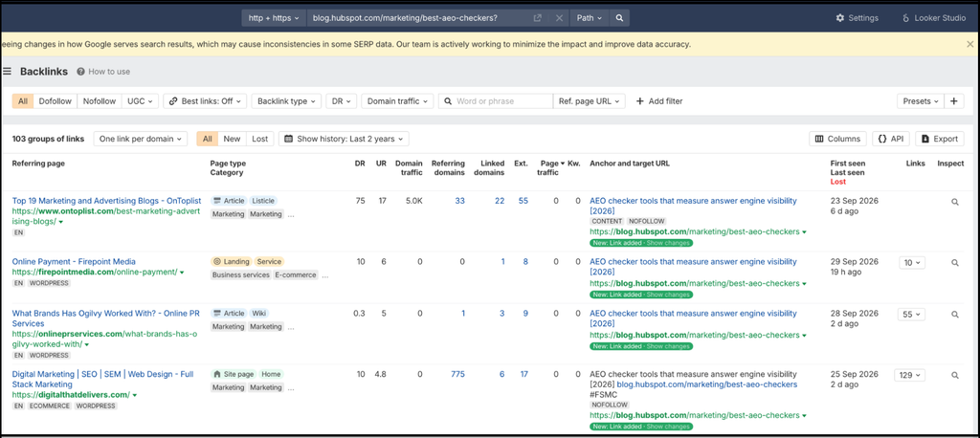Click the URL input field in top bar
Viewport: 980px width, 438px height.
(419, 18)
